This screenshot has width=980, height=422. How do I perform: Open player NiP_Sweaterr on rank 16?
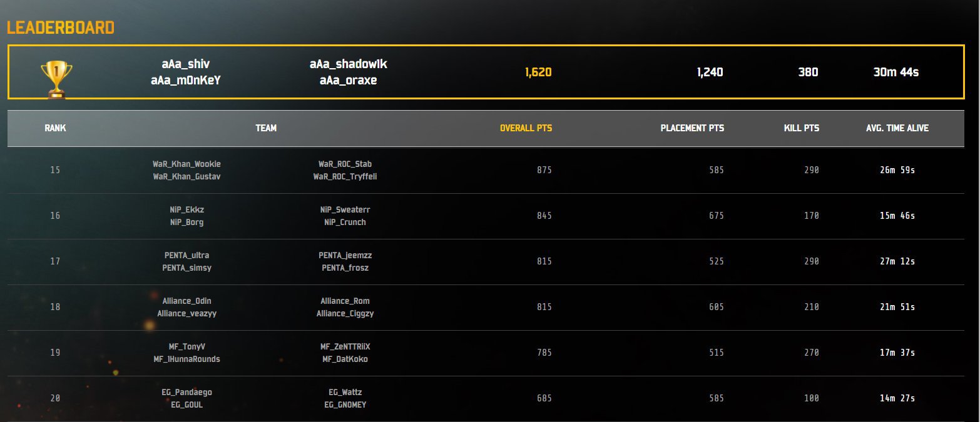[345, 209]
